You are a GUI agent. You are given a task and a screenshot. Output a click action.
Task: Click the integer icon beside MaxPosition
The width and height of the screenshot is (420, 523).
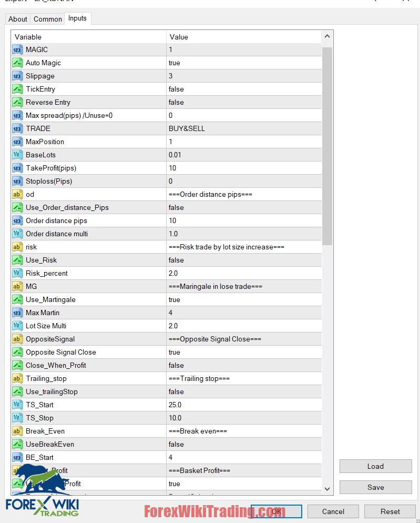[x=17, y=142]
